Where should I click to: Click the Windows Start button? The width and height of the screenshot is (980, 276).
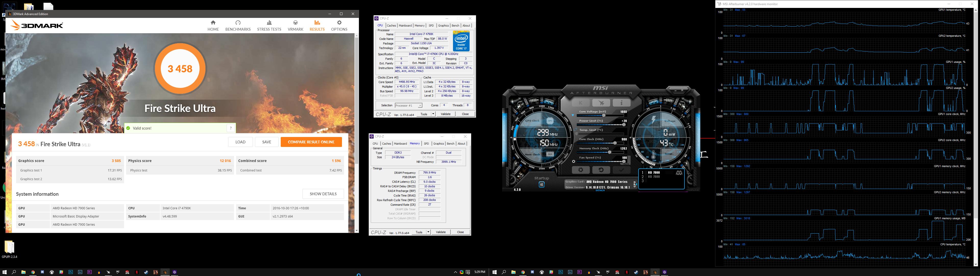pos(5,272)
